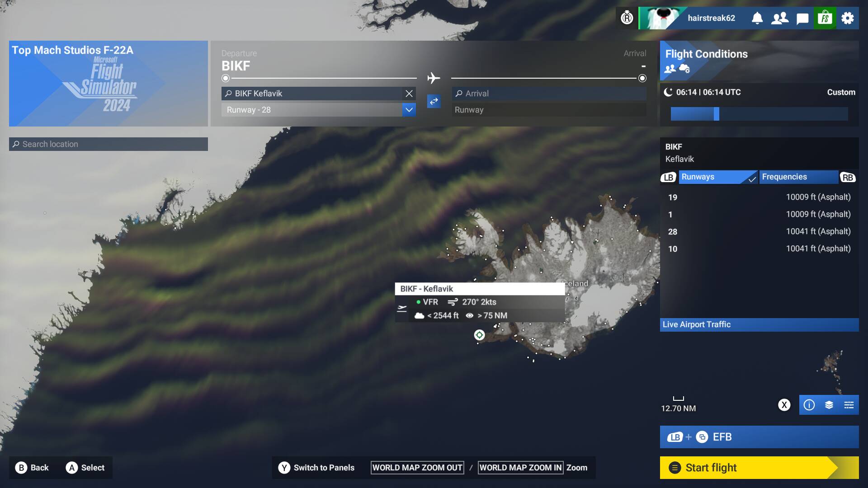Swap departure and arrival airports
Image resolution: width=868 pixels, height=488 pixels.
(x=434, y=101)
